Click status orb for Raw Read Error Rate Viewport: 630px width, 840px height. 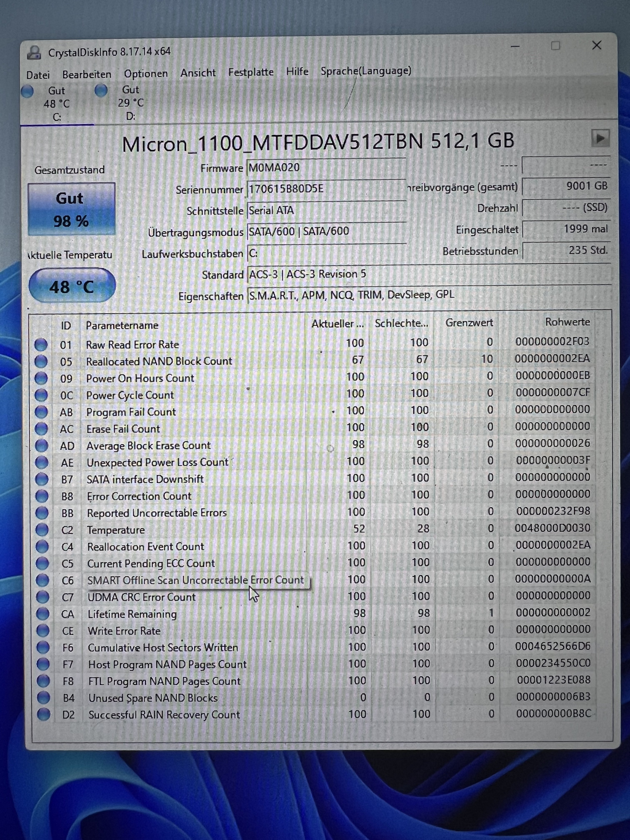click(x=41, y=344)
